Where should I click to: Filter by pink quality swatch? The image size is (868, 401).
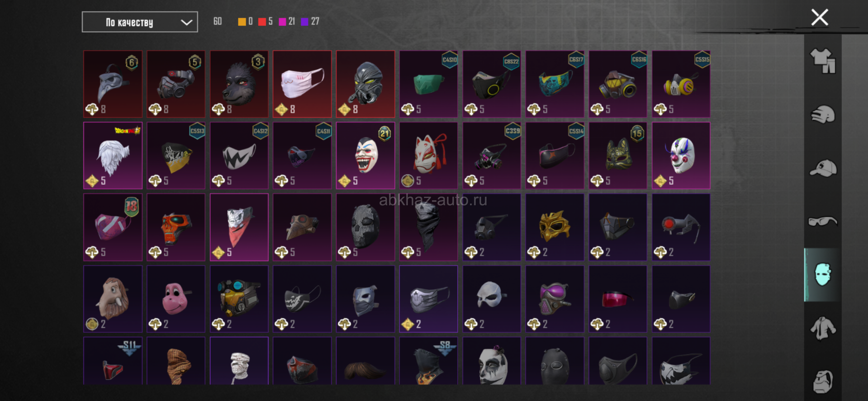[282, 22]
